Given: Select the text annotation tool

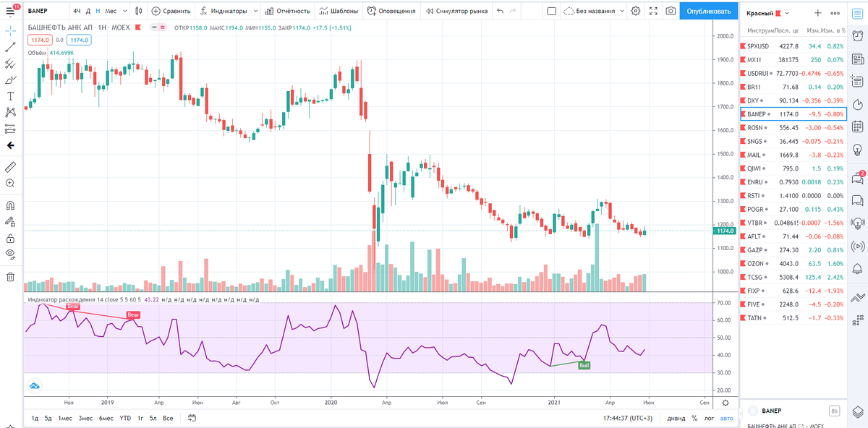Looking at the screenshot, I should (x=10, y=96).
